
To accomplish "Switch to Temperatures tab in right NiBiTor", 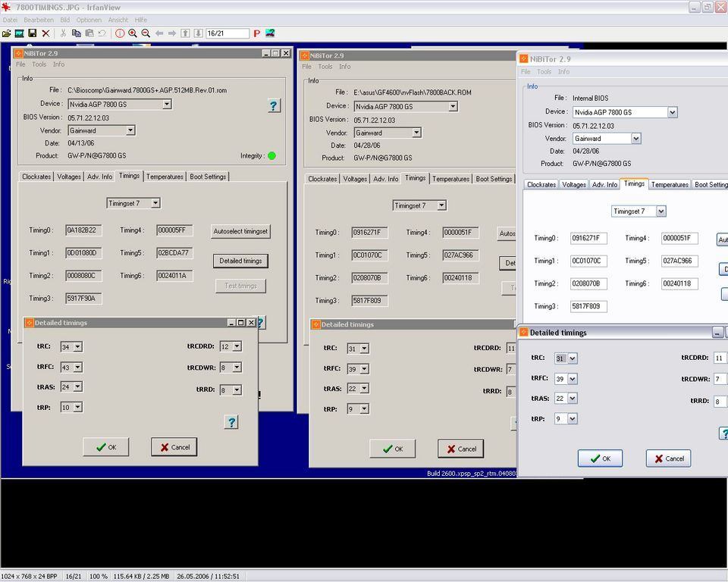I will click(x=670, y=185).
